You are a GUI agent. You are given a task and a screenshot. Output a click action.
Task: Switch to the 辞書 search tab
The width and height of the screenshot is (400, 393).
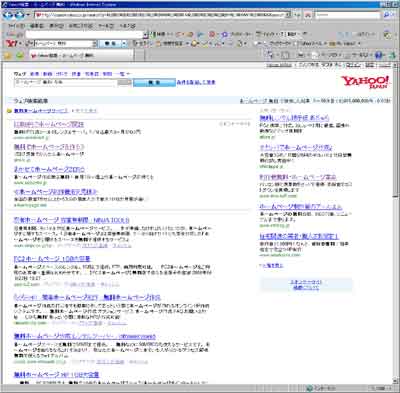coord(76,74)
